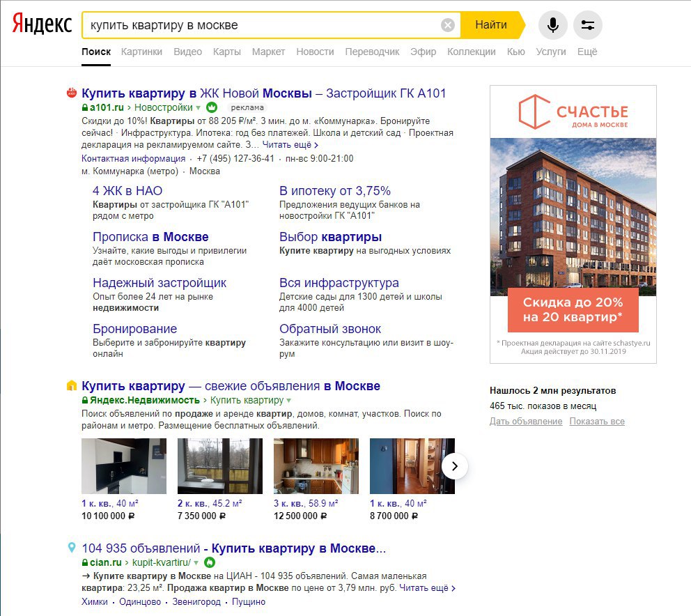Screen dimensions: 691x616
Task: Click the green badge next to cian.ru
Action: (x=210, y=562)
